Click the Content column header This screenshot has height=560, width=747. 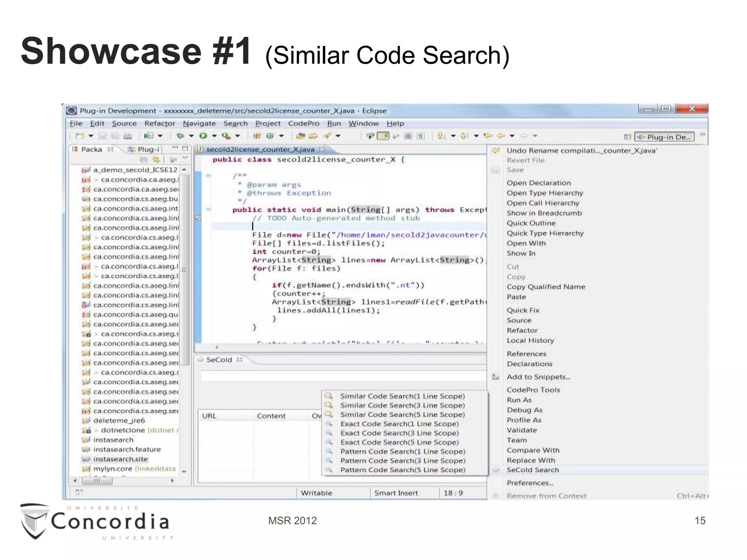(x=281, y=416)
